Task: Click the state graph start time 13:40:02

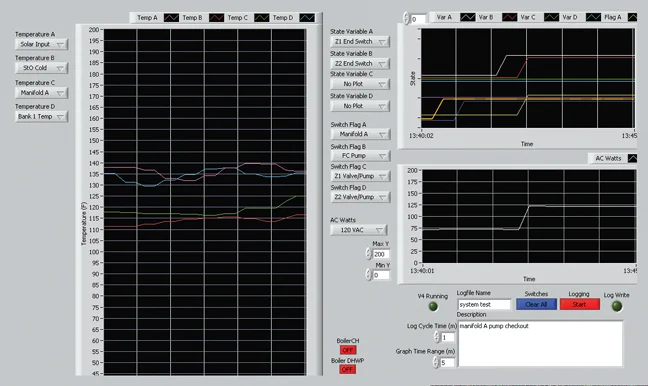Action: [x=421, y=136]
